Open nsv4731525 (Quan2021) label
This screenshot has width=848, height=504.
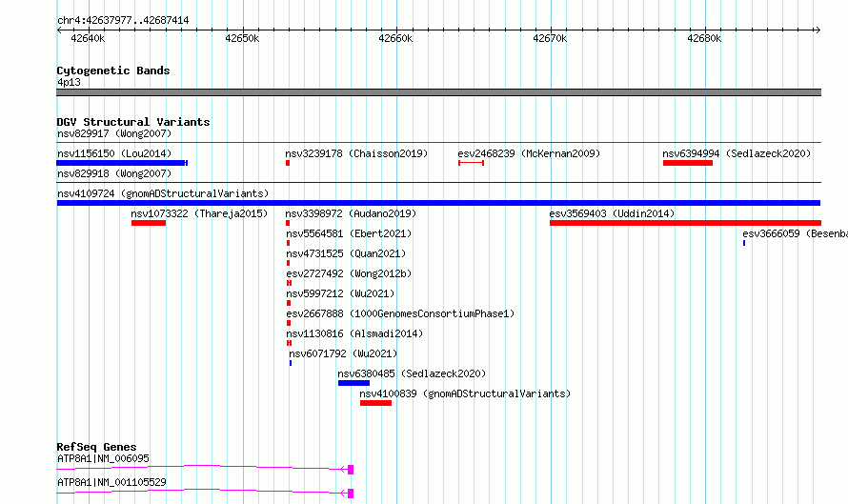[346, 253]
